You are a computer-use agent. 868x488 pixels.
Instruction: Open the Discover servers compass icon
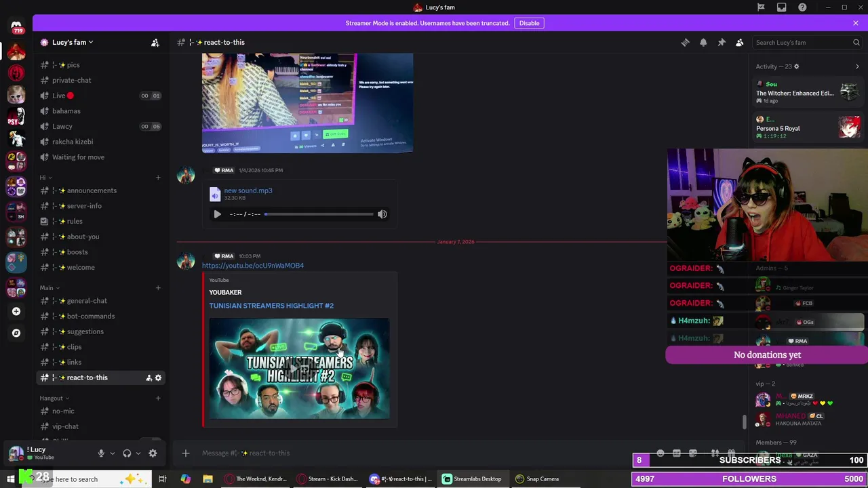16,333
